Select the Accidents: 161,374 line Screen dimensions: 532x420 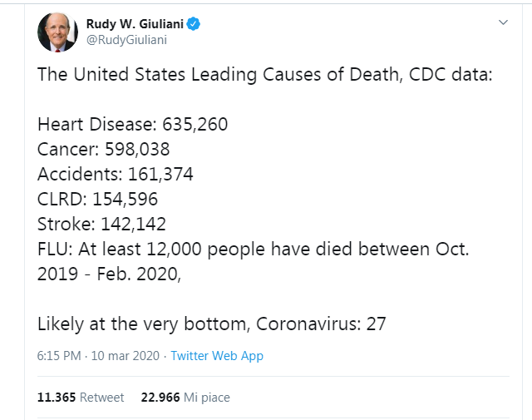click(115, 174)
